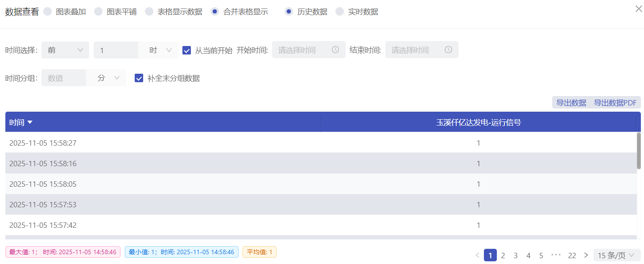Screen dimensions: 644x264
Task: Click the 导出数据 button
Action: (x=571, y=103)
